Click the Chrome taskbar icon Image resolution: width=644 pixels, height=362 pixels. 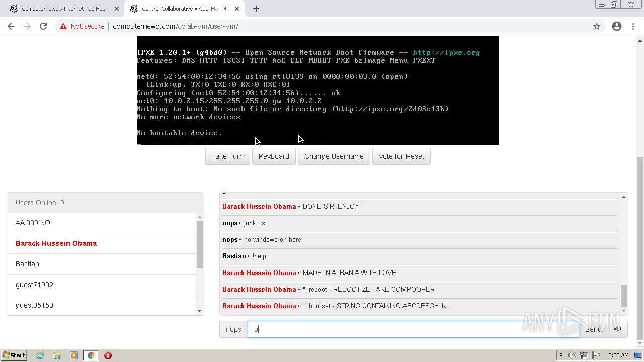(91, 355)
